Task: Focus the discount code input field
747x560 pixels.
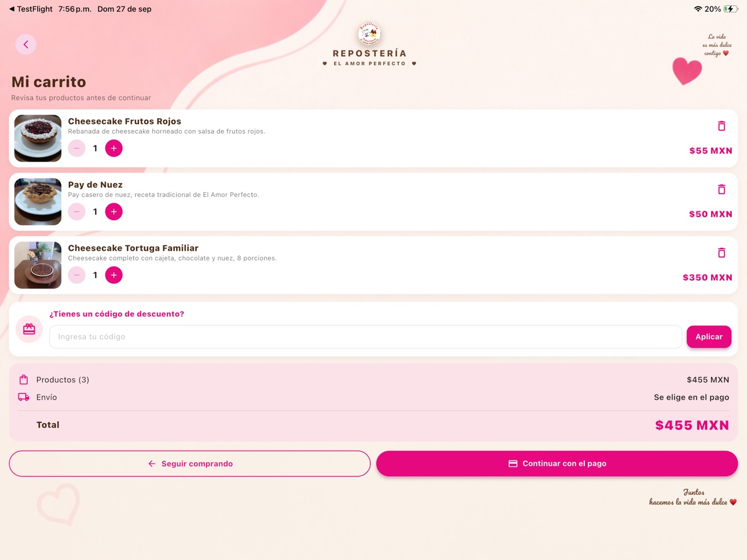Action: point(365,336)
